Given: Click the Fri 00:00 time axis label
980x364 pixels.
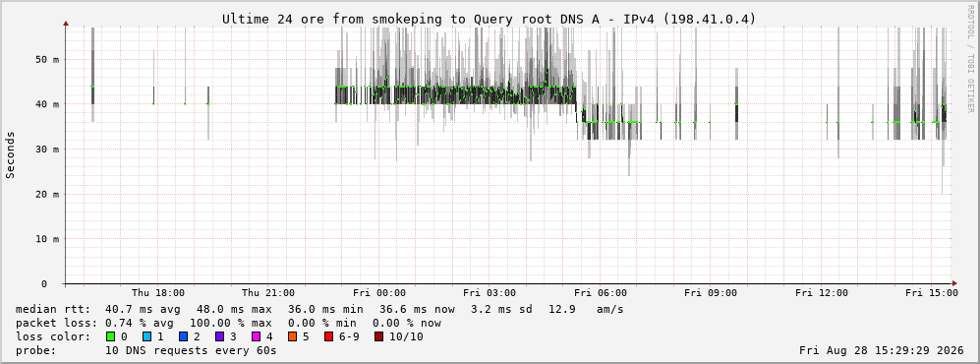Looking at the screenshot, I should 378,293.
